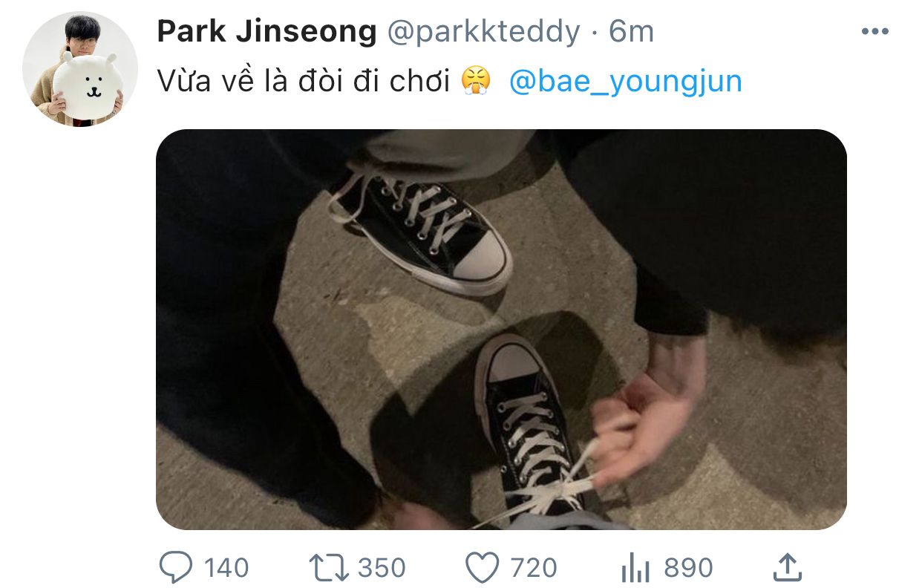Like the tweet with heart icon
Viewport: 922px width, 588px height.
pyautogui.click(x=483, y=568)
